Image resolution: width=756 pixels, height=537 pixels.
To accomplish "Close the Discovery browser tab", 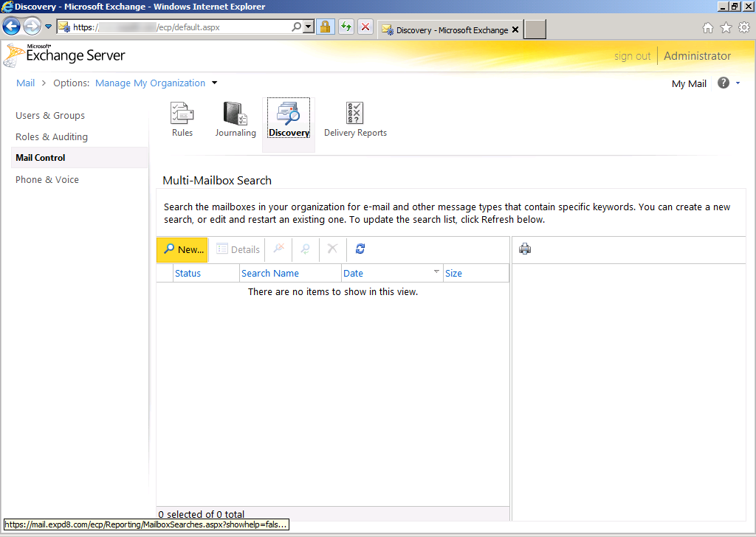I will point(515,30).
